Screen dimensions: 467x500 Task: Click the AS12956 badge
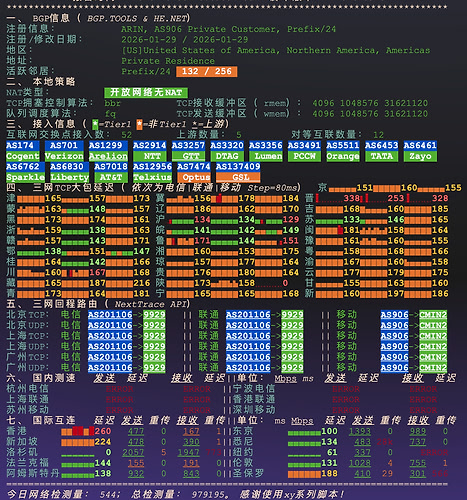click(x=152, y=167)
